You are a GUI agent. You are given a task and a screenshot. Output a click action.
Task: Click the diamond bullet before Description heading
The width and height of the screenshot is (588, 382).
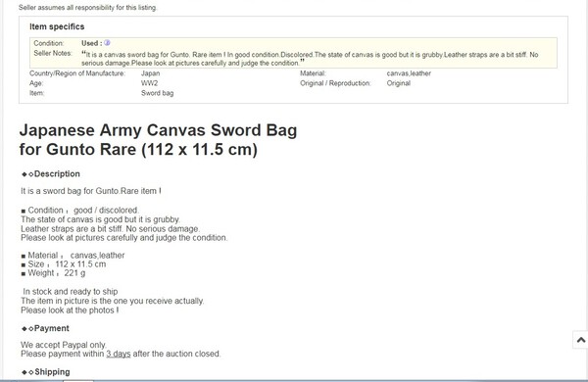point(27,174)
